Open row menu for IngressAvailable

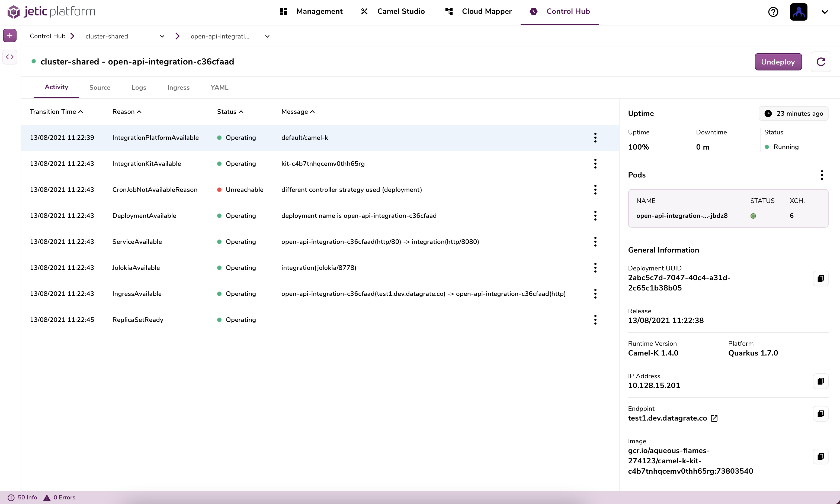pos(595,294)
